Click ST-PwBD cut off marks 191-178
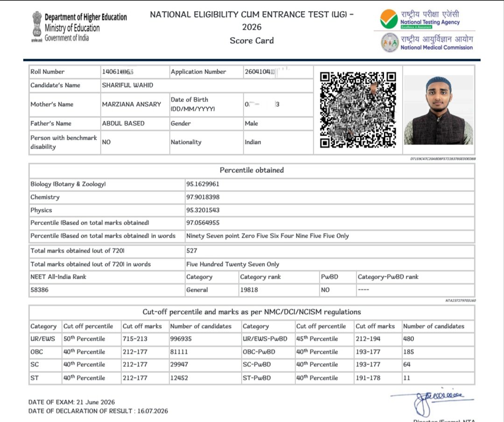Viewport: 504px width, 422px height. tap(368, 378)
